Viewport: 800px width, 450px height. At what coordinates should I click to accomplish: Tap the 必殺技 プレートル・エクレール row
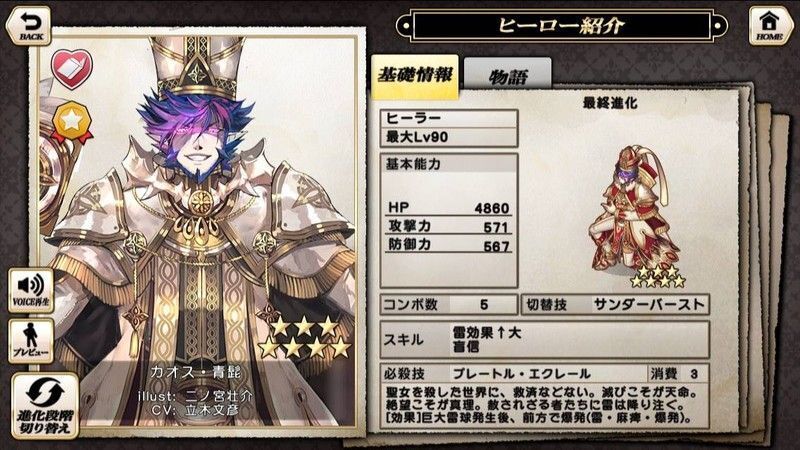[545, 373]
